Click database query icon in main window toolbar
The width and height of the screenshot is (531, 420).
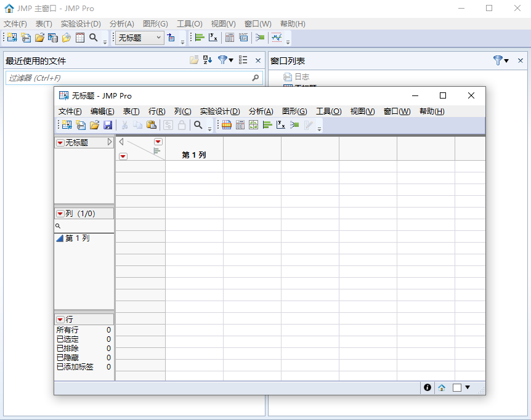(x=53, y=38)
